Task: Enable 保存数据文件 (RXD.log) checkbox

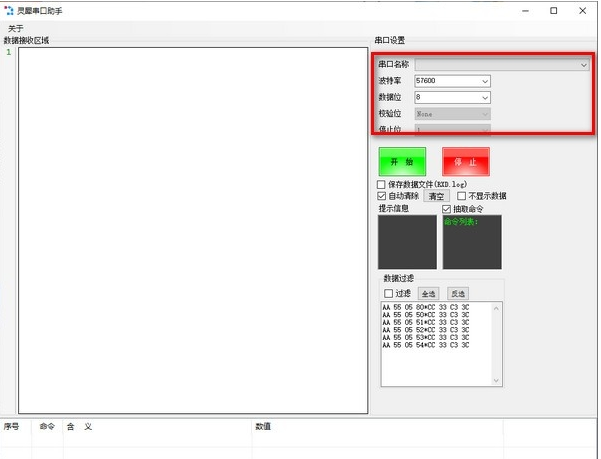Action: point(381,184)
